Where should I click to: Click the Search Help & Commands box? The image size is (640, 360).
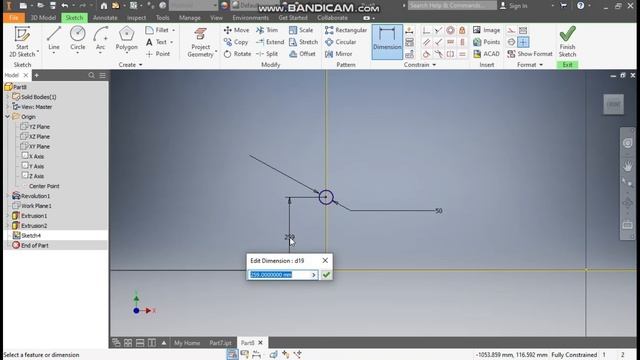point(452,5)
